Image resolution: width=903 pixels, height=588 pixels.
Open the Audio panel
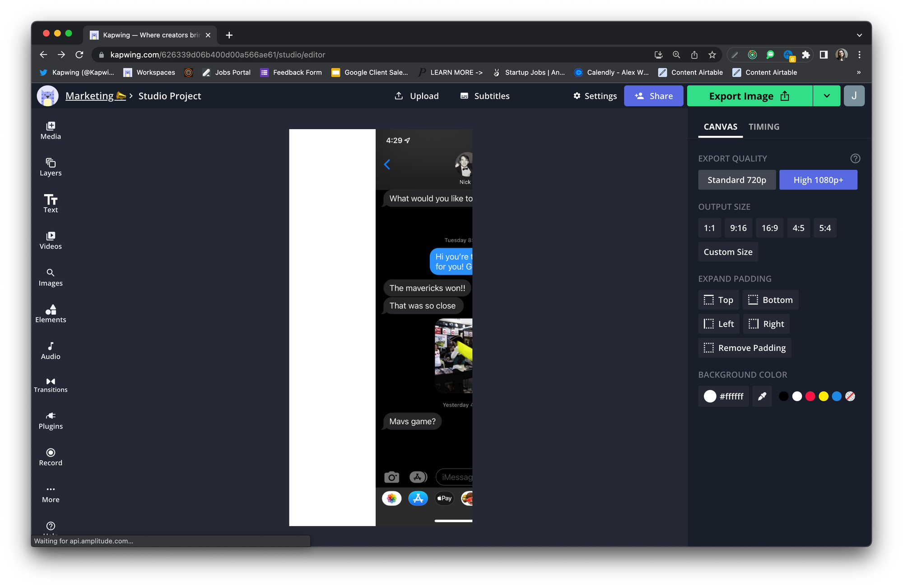51,350
